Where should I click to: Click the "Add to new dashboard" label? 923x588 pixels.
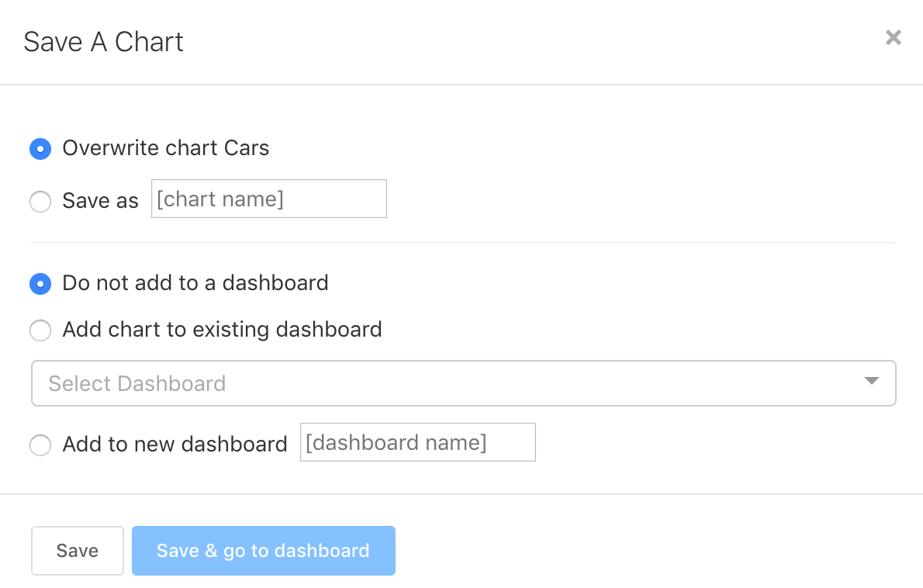tap(175, 444)
